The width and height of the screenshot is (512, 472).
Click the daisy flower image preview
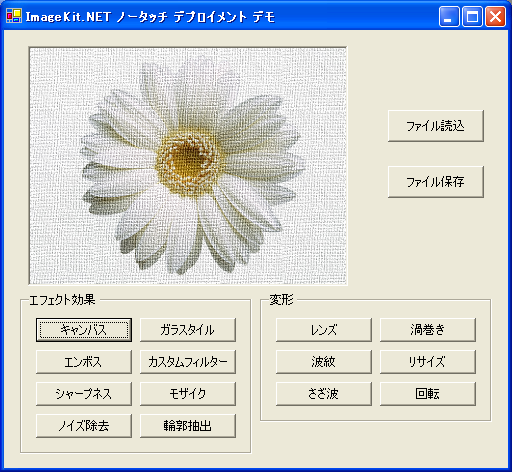tap(188, 166)
